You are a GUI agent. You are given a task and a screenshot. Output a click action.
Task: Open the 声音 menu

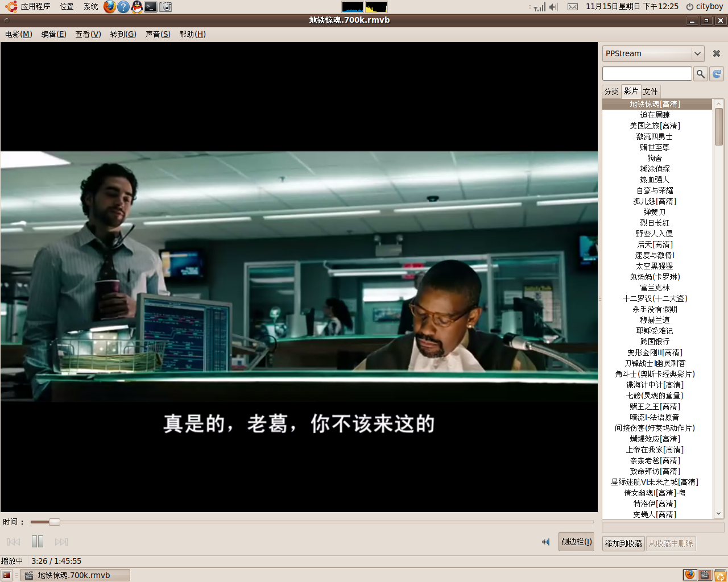158,34
